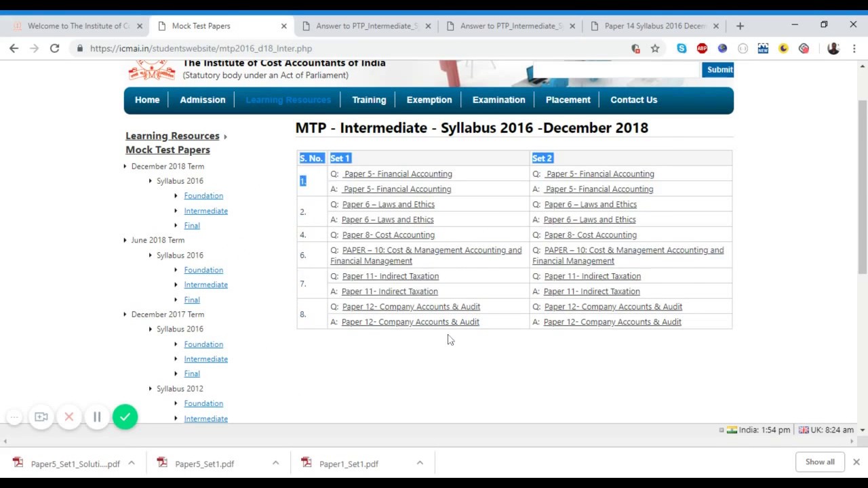Screen dimensions: 868x488
Task: Switch to first Answer to PTP_Intermediate tab
Action: pyautogui.click(x=367, y=26)
